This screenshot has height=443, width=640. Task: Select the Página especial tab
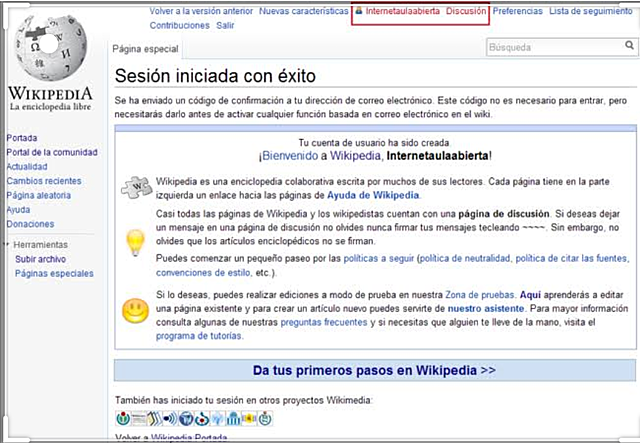click(x=145, y=49)
